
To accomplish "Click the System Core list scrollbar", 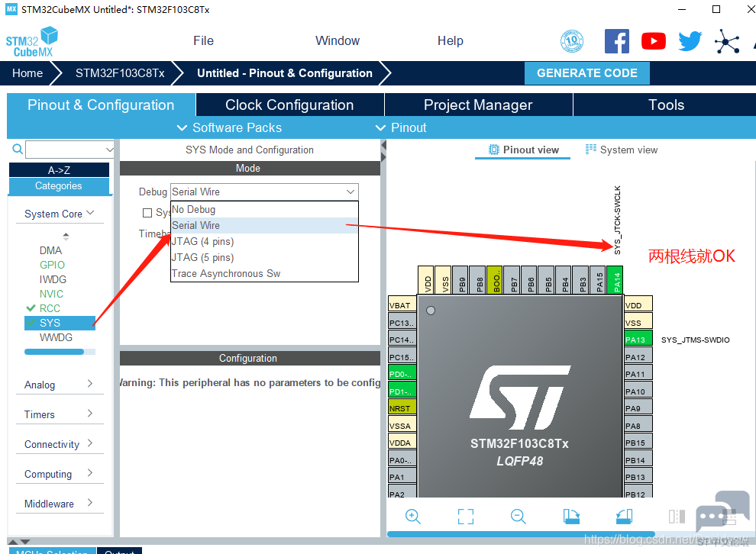I will coord(54,352).
